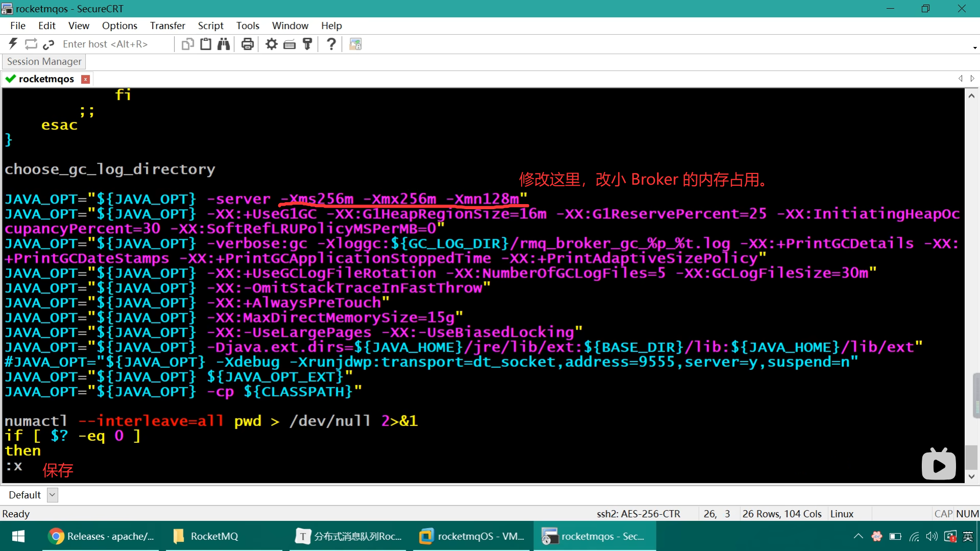Expand the toolbar overflow arrow
Screen dimensions: 980x551
[975, 48]
